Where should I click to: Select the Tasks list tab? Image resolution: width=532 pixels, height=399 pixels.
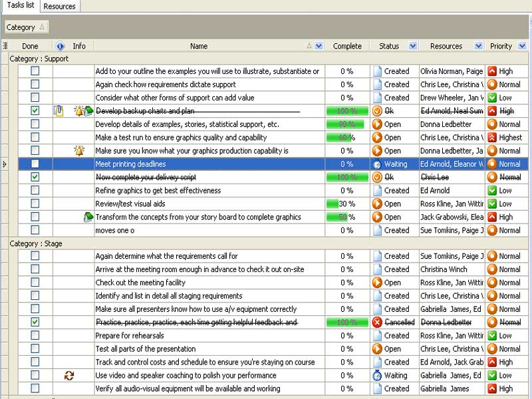coord(20,6)
